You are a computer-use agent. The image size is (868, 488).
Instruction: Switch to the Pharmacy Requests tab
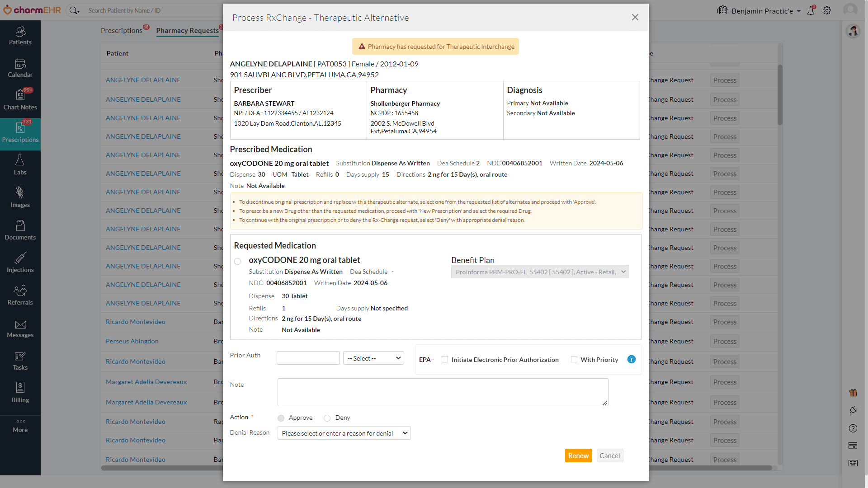(187, 31)
